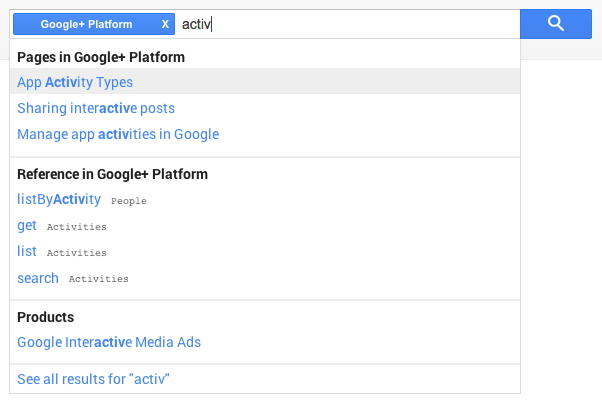602x404 pixels.
Task: Open Manage app activities in Google
Action: coord(118,134)
